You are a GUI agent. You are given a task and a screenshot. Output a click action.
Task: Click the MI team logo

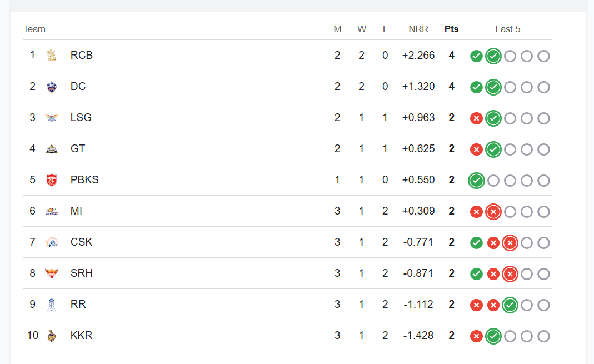click(52, 211)
